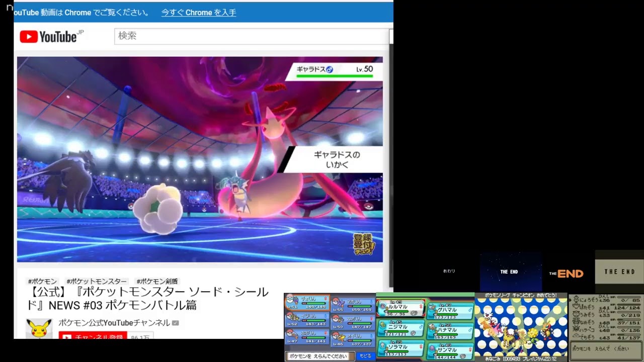Click the Pikachu channel avatar
Image resolution: width=644 pixels, height=362 pixels.
39,328
